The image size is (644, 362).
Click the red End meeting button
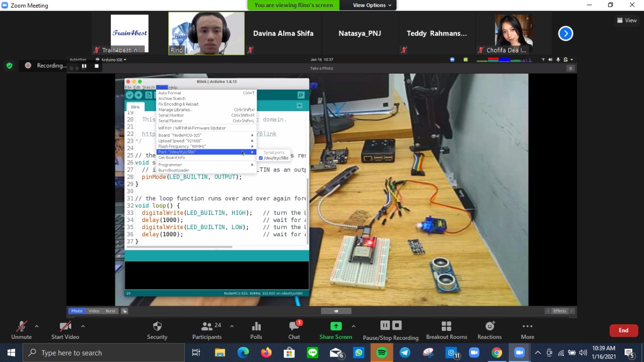click(x=623, y=330)
